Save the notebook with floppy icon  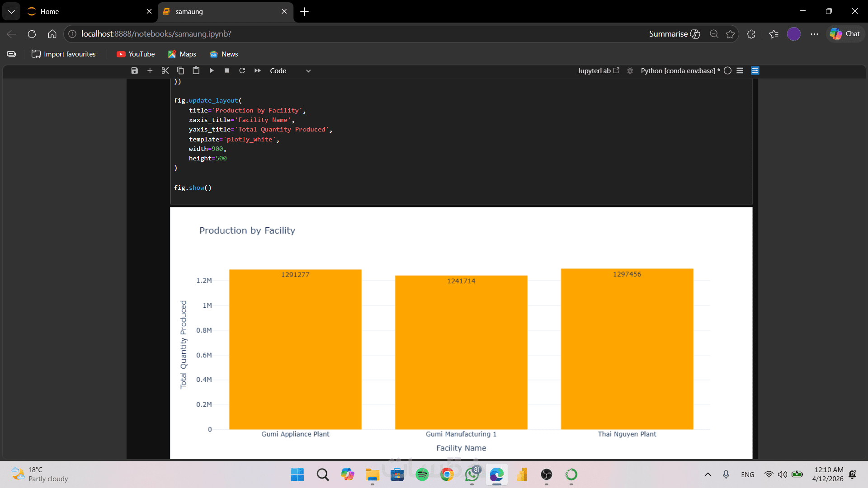coord(134,70)
